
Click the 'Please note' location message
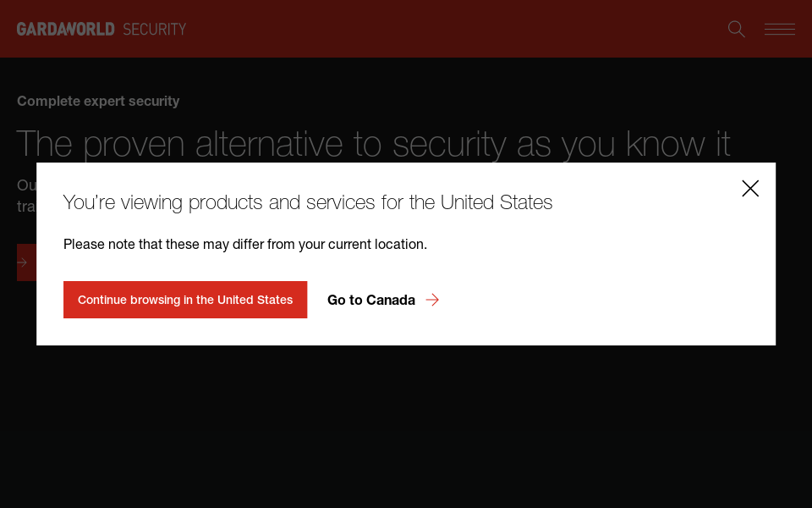(x=244, y=244)
